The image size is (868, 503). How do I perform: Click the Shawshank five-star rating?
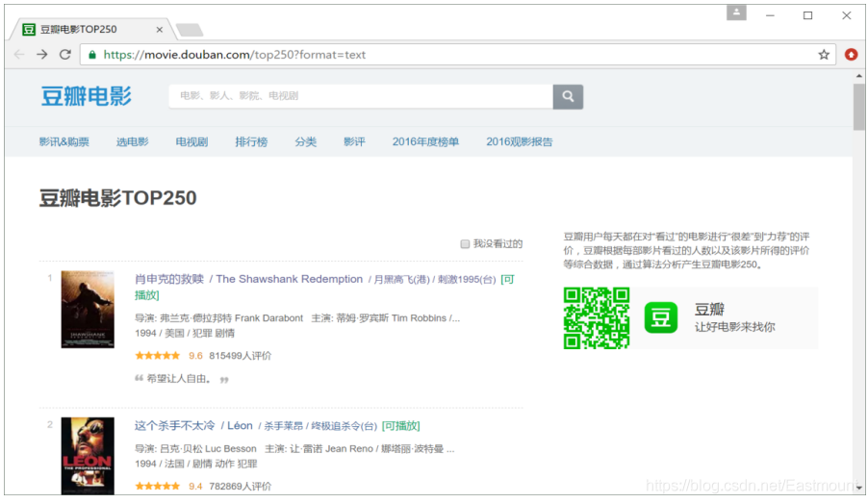[x=157, y=356]
